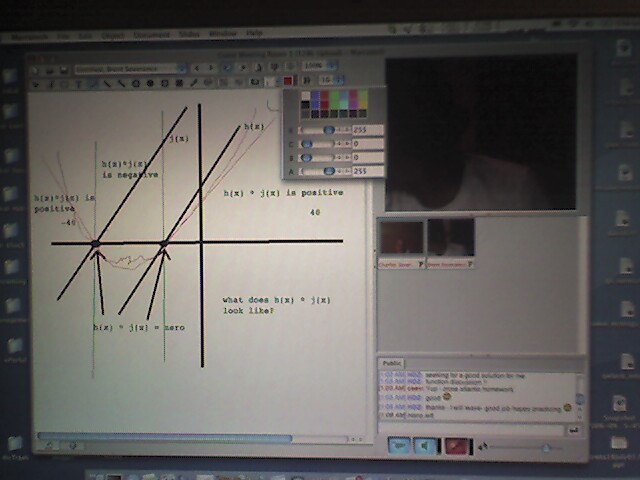Choose the filled circle tool
The width and height of the screenshot is (640, 480).
150,83
